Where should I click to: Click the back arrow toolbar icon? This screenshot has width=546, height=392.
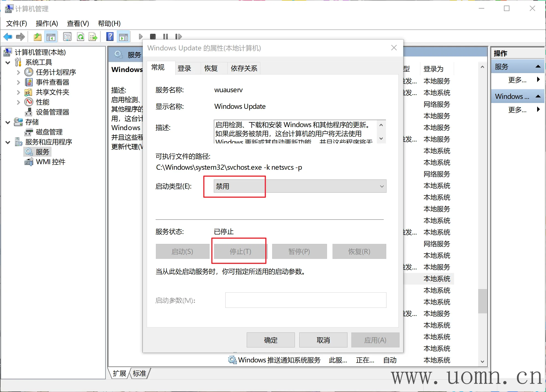pyautogui.click(x=8, y=37)
